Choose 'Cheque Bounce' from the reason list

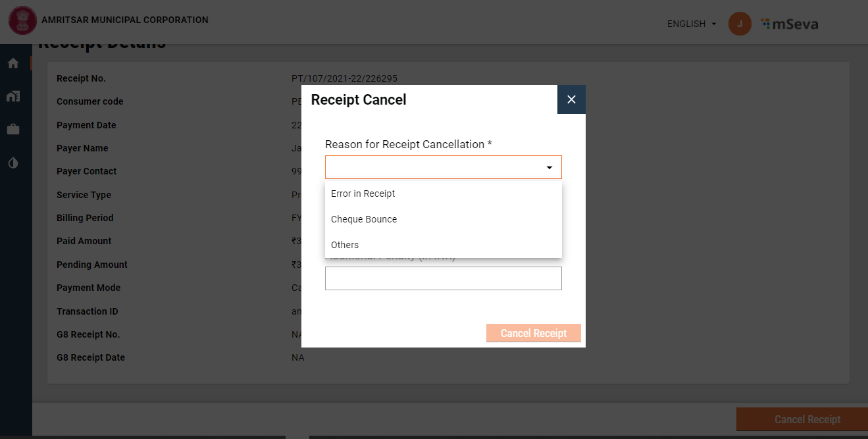click(364, 219)
